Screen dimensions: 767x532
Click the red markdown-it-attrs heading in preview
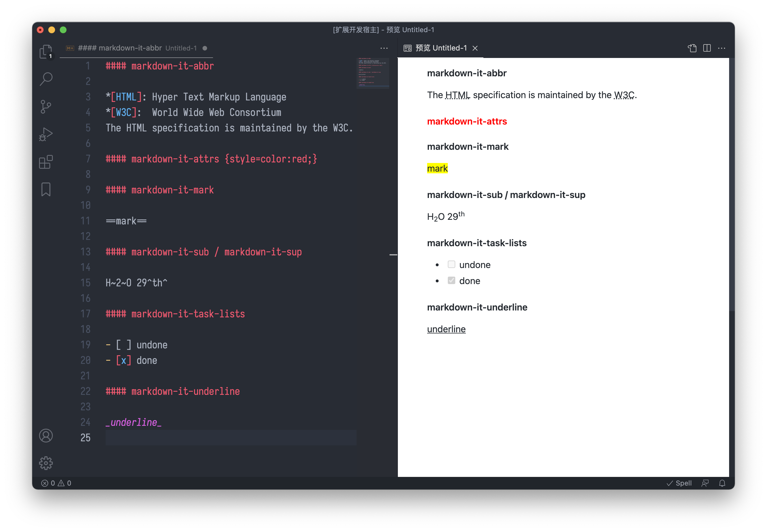pyautogui.click(x=467, y=121)
